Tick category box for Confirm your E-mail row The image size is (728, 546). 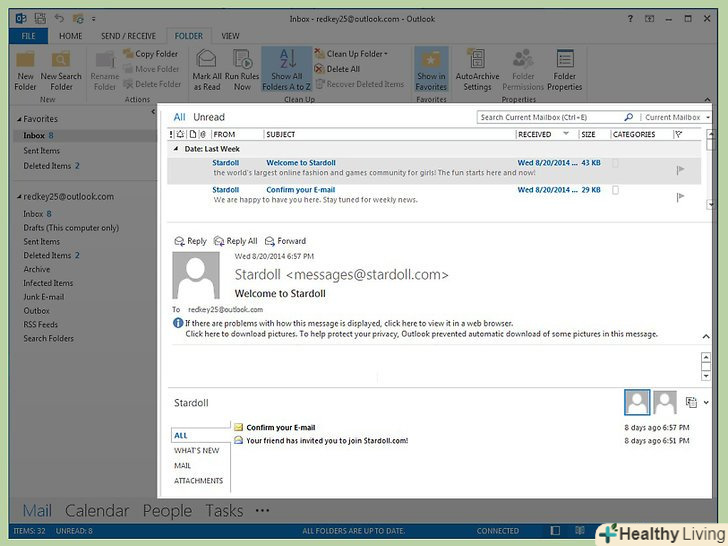(616, 190)
